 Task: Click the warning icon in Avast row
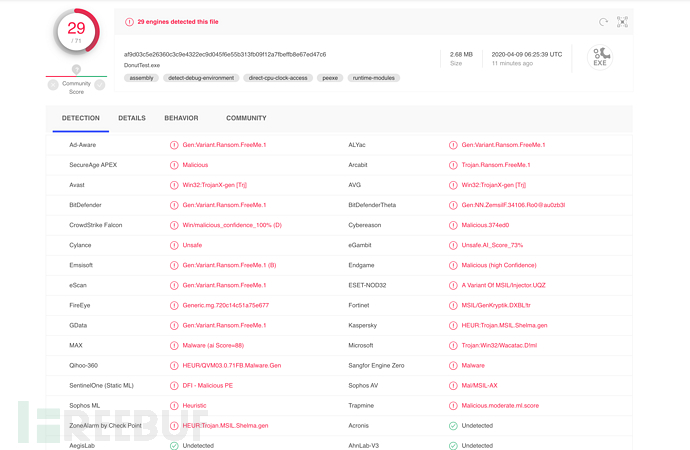(x=174, y=185)
